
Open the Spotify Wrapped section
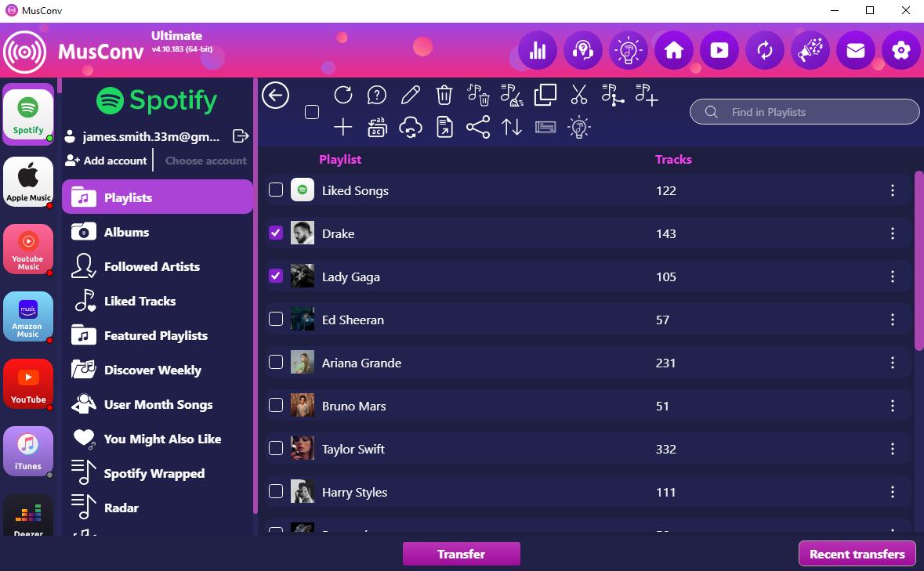[x=158, y=473]
